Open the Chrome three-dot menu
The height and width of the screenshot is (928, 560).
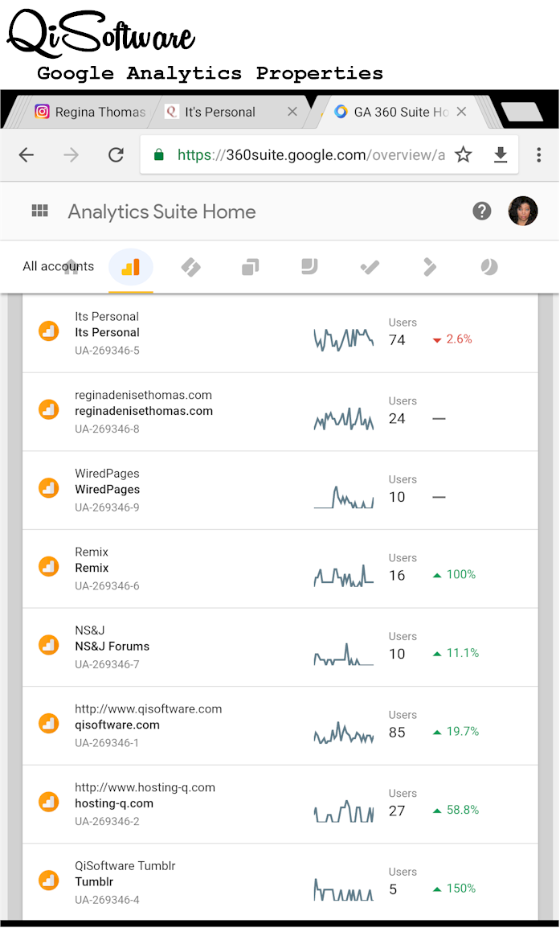pyautogui.click(x=539, y=155)
